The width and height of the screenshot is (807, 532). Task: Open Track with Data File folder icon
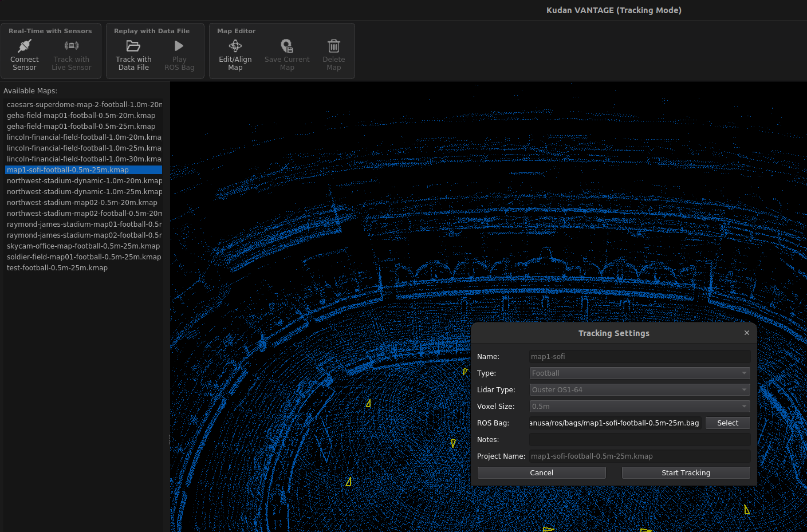[133, 46]
